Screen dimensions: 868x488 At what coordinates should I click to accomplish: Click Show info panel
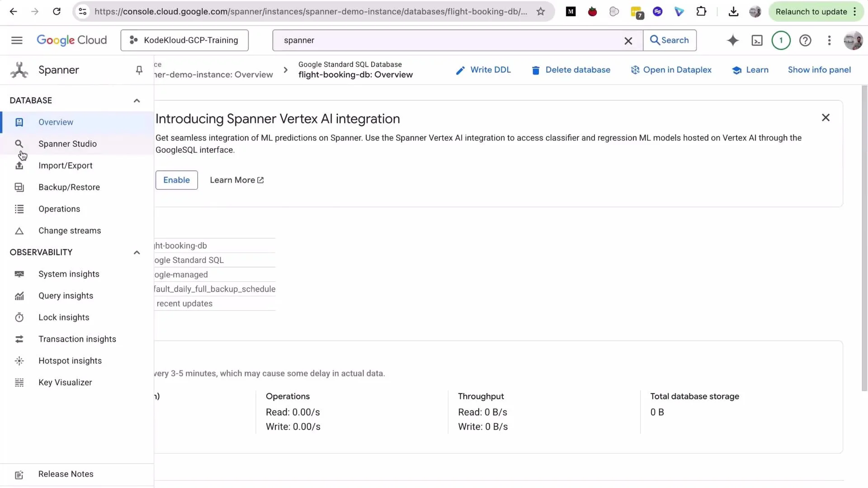click(x=819, y=70)
